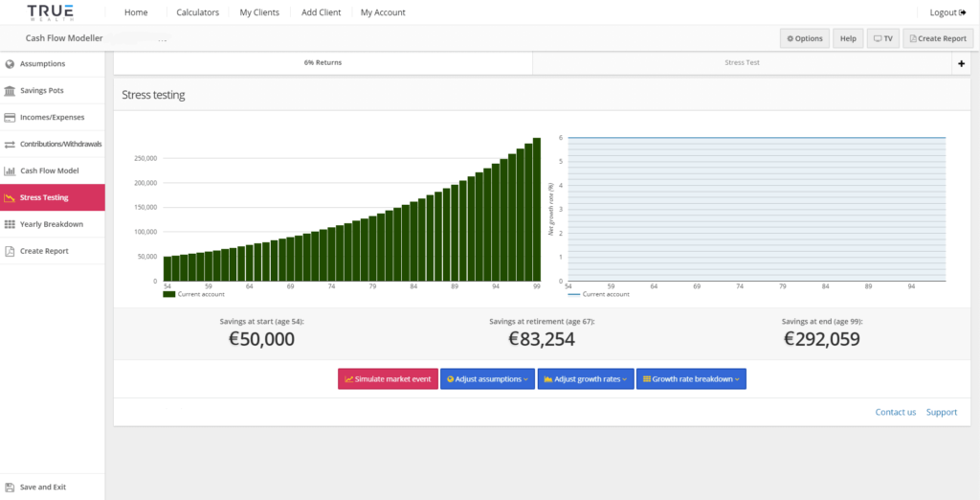Click the Contributions/Withdrawals arrows icon
The width and height of the screenshot is (980, 500).
[10, 144]
